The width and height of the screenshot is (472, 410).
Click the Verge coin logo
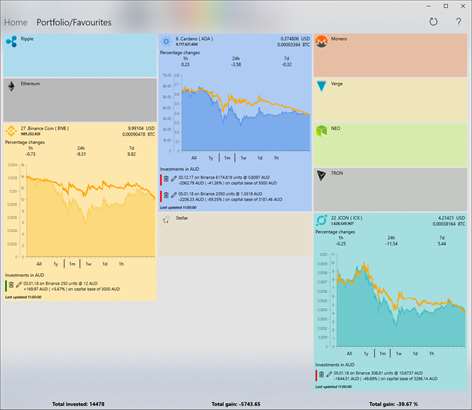coord(321,86)
